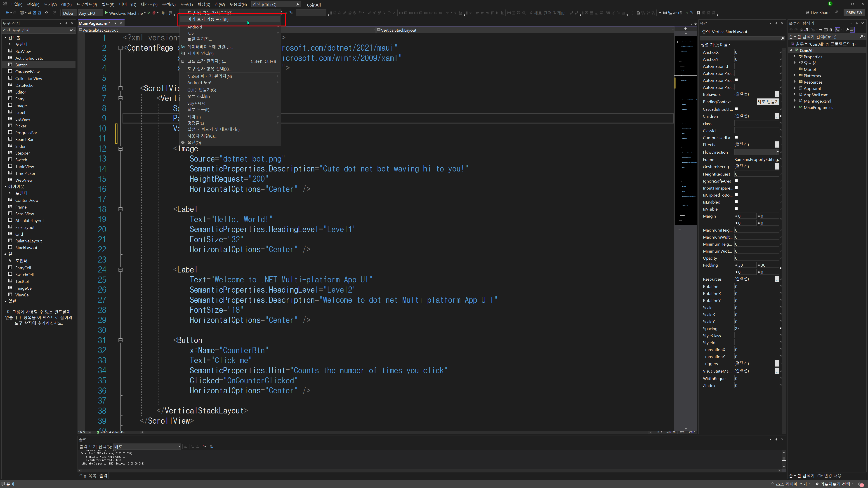Click the vertical scrollbar of the output panel
Screen dimensions: 868x488
(x=783, y=459)
